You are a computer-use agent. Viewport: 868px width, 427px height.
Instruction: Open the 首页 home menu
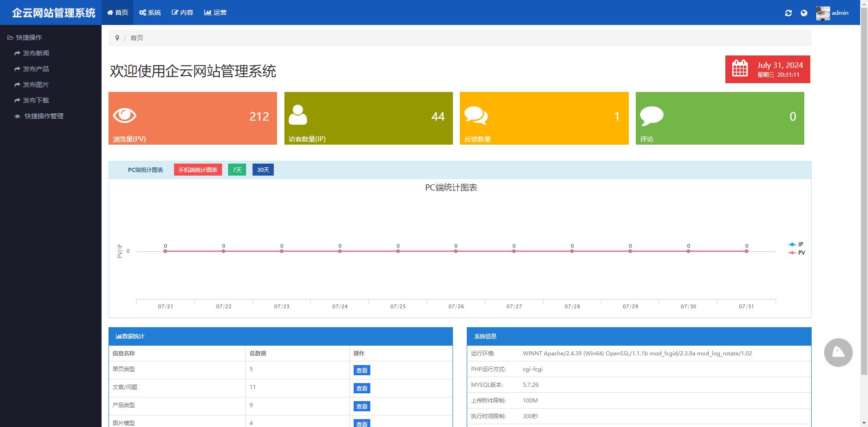[x=118, y=12]
